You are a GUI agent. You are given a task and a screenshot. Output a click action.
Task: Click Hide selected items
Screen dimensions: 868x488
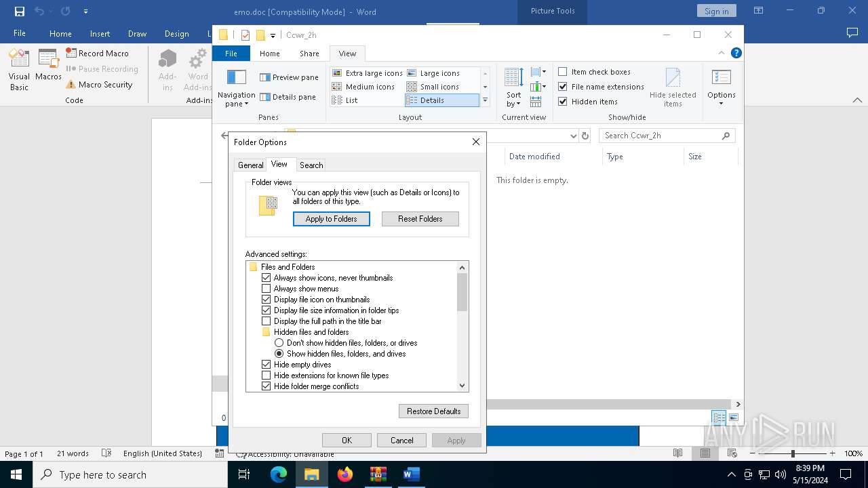[x=673, y=88]
